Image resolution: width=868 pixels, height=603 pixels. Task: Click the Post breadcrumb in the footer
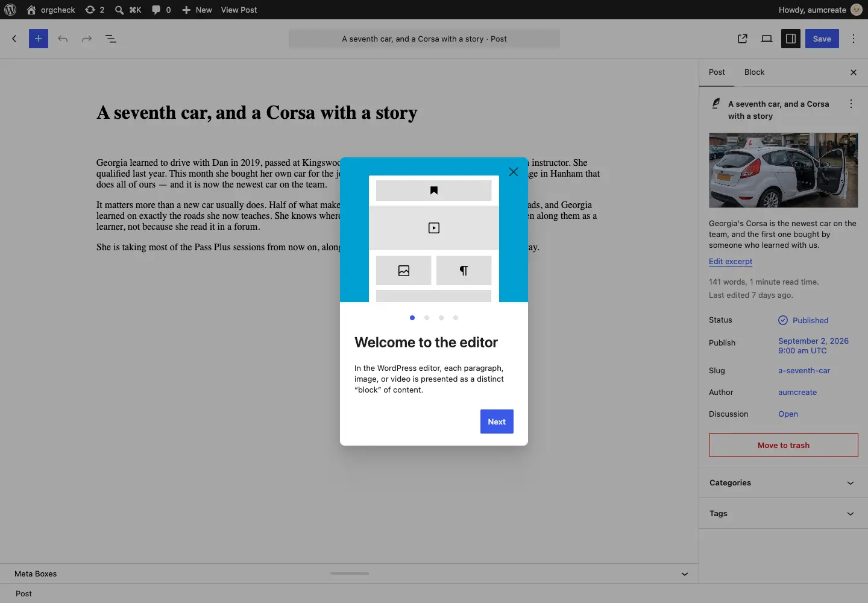[24, 594]
